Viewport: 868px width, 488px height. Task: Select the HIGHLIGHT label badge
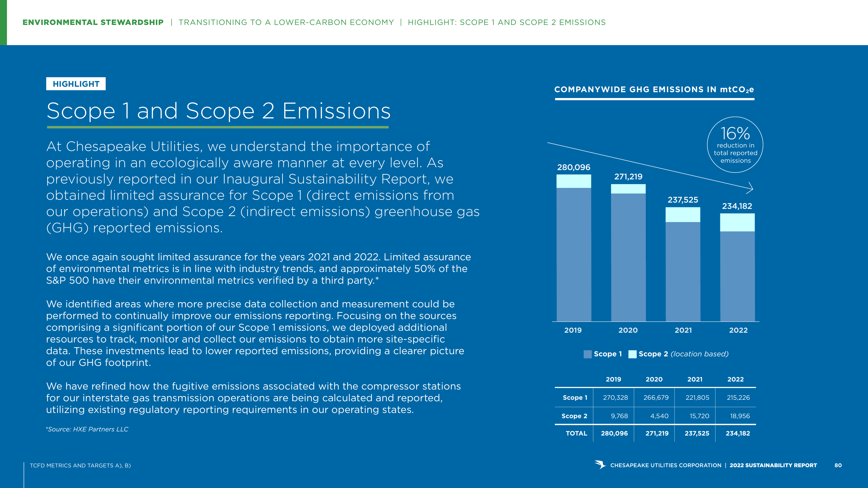(76, 84)
